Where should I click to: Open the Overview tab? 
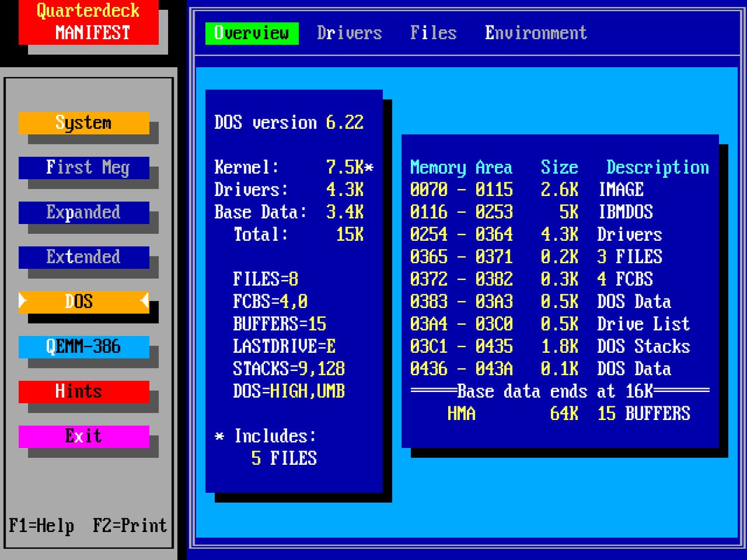(252, 34)
